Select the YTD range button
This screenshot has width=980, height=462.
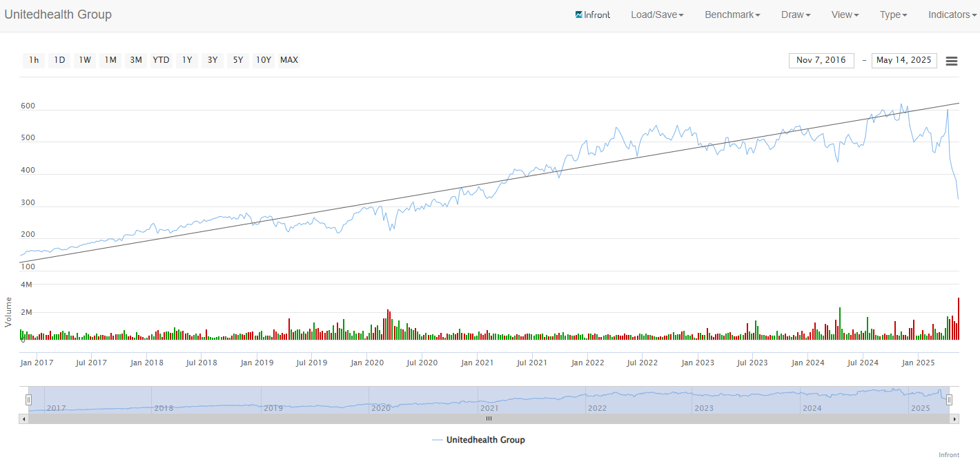point(161,60)
